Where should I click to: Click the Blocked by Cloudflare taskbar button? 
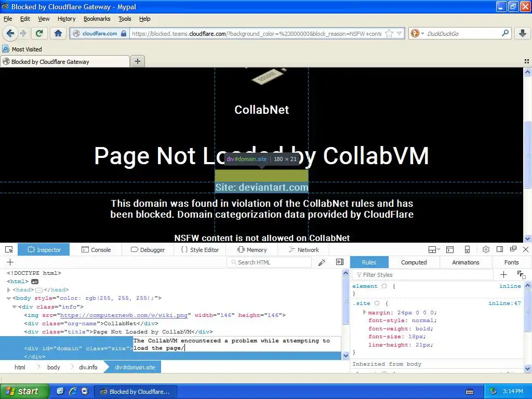pyautogui.click(x=135, y=392)
